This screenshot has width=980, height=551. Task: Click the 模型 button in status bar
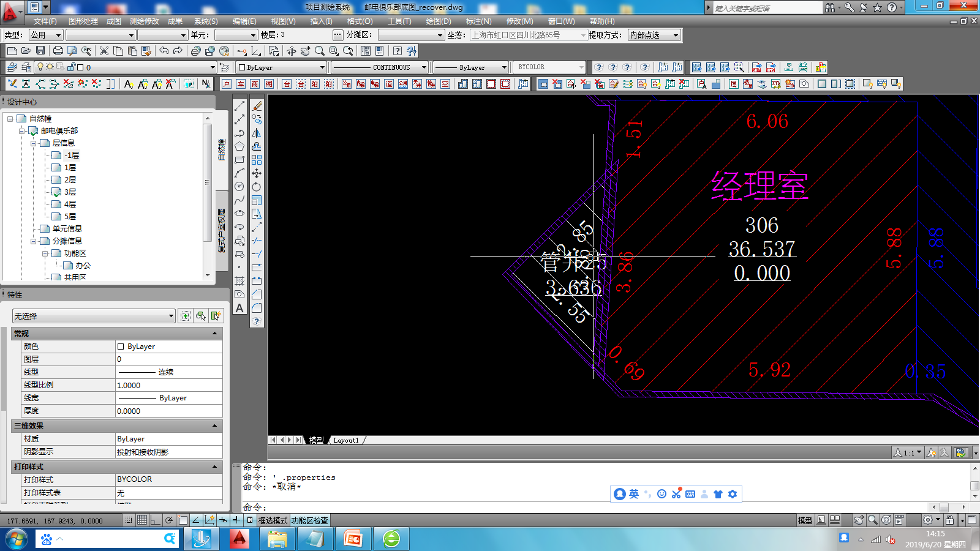[x=805, y=520]
